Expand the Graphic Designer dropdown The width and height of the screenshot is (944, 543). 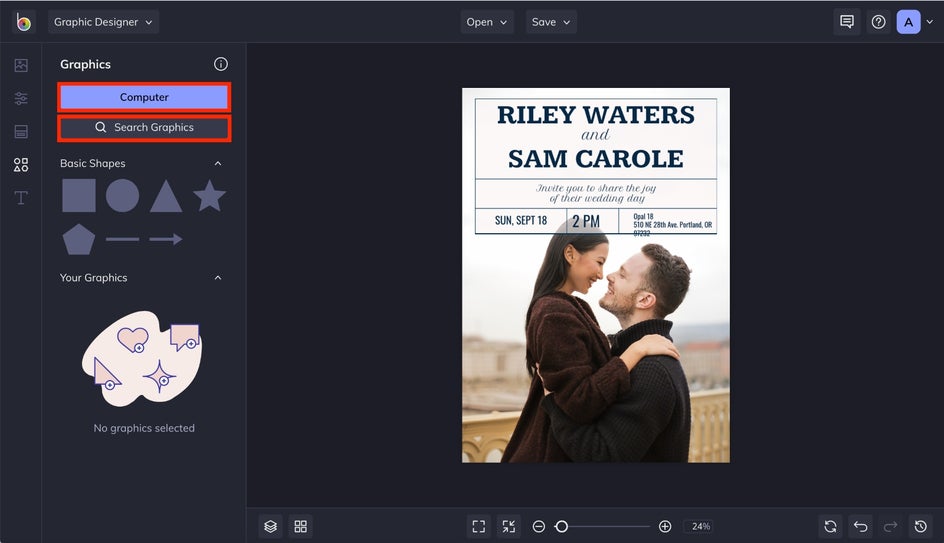point(103,22)
